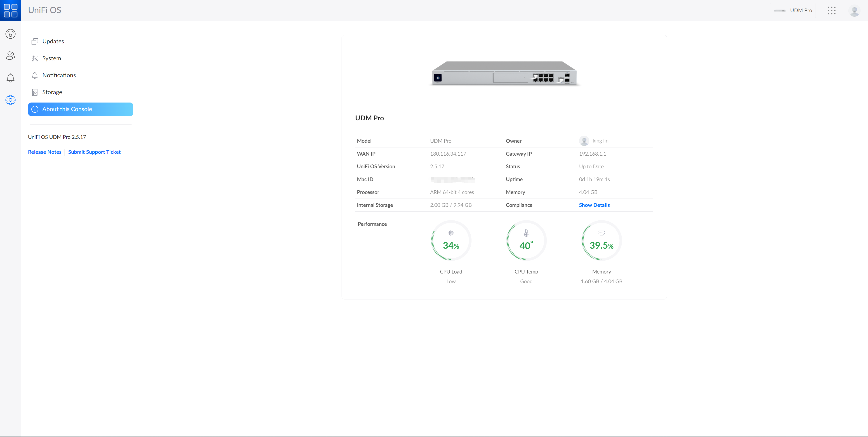Select the UniFi OS Version value 2.5.17
868x437 pixels.
(437, 167)
